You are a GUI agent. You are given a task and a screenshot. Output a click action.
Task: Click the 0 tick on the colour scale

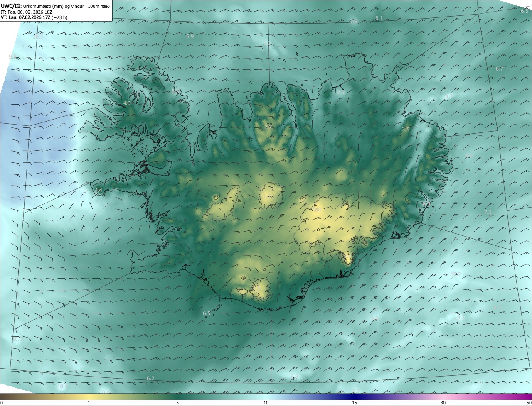(x=2, y=403)
